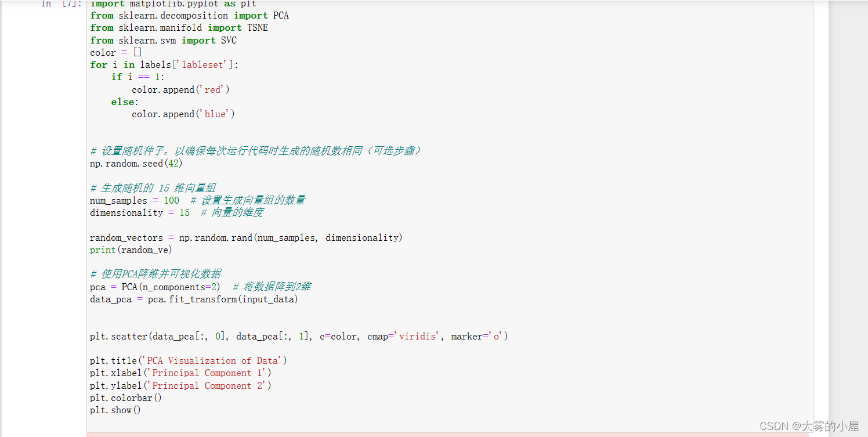
Task: Click the 'dimensionality = 15' assignment
Action: [140, 213]
